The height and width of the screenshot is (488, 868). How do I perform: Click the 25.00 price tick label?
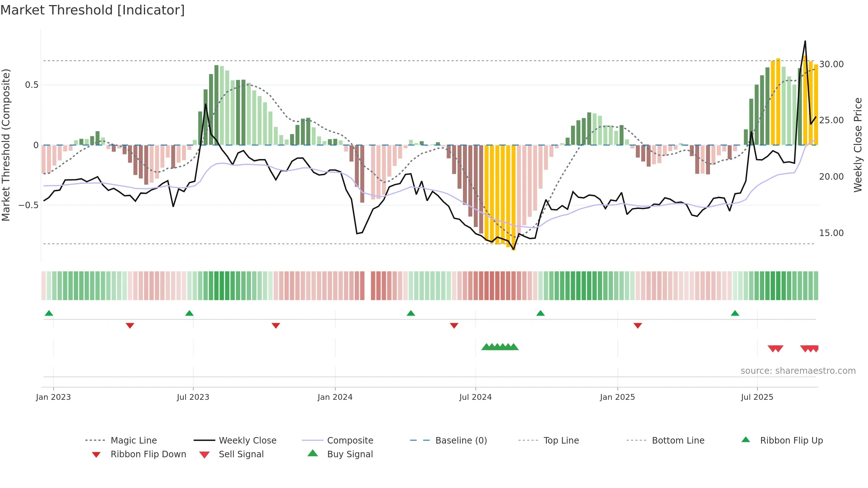click(831, 120)
